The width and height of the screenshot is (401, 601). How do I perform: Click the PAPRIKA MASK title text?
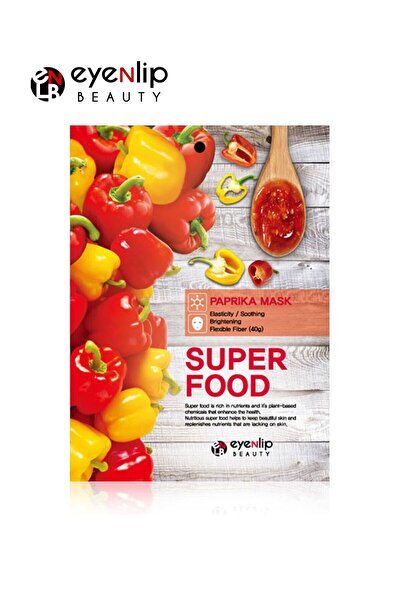click(x=250, y=301)
